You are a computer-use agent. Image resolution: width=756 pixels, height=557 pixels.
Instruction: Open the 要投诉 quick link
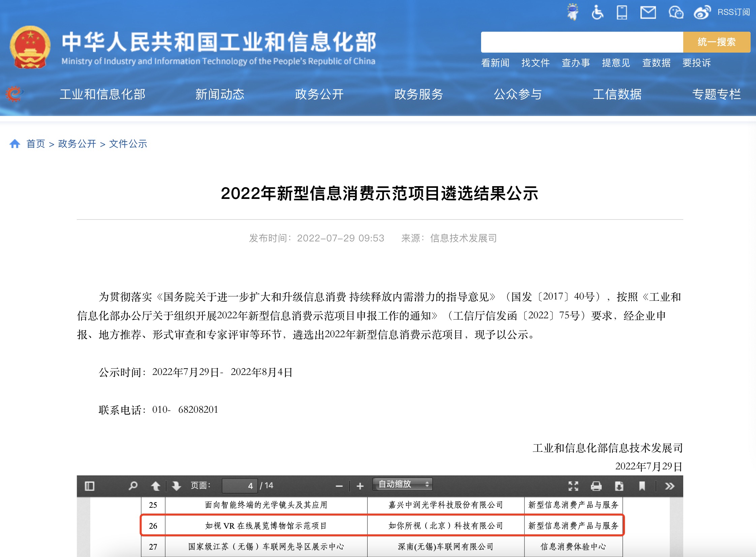[696, 63]
